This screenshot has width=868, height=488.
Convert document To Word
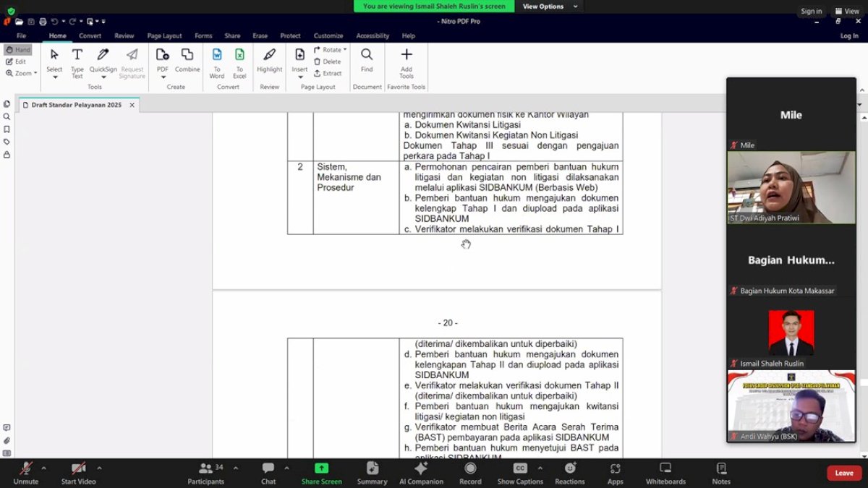pyautogui.click(x=217, y=62)
